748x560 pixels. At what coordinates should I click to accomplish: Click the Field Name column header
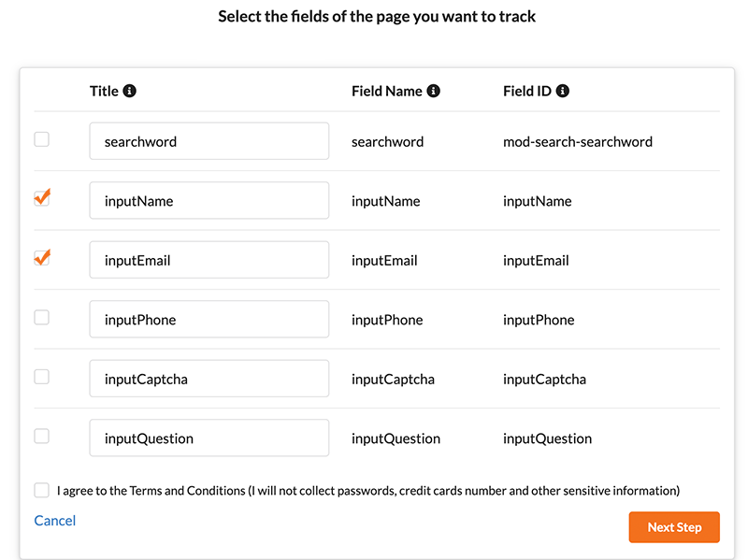click(x=387, y=91)
